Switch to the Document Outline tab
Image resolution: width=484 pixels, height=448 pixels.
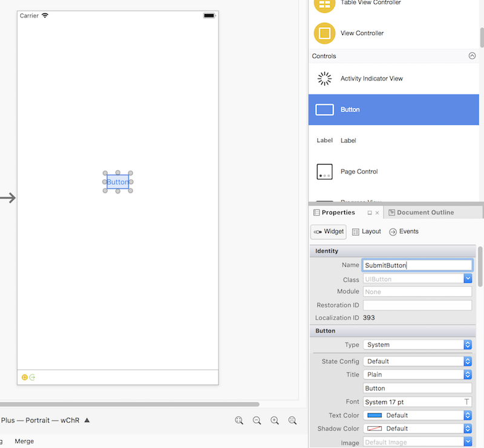click(x=422, y=212)
